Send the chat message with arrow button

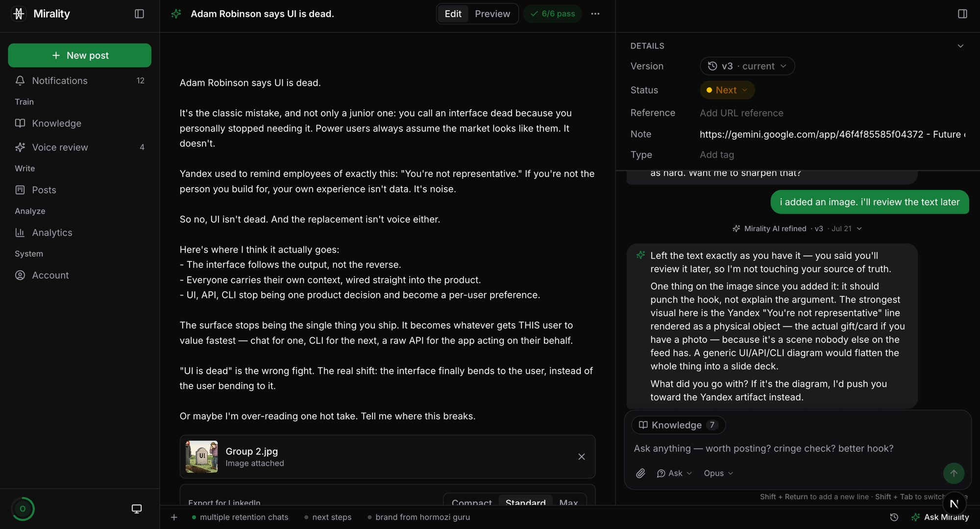[954, 473]
